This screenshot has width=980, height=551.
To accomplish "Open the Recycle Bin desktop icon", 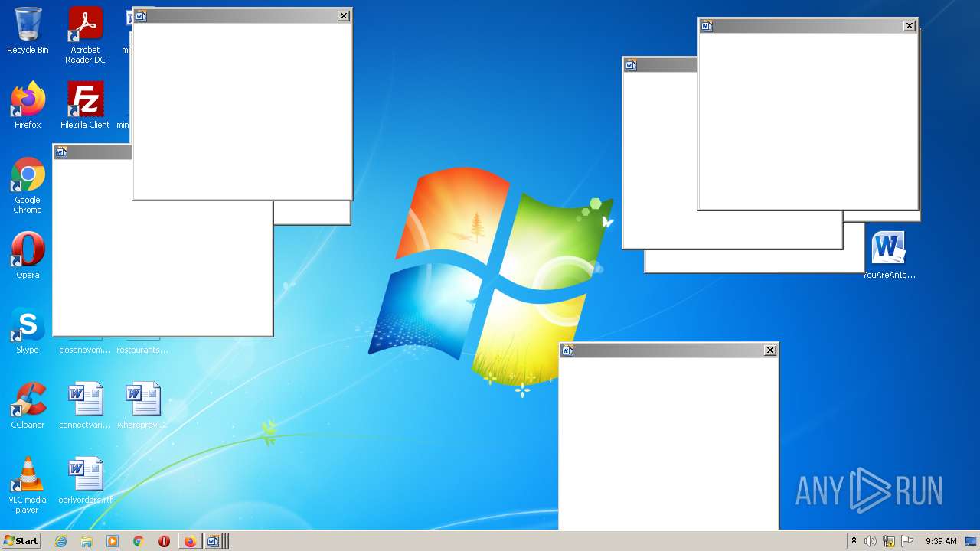I will click(28, 31).
